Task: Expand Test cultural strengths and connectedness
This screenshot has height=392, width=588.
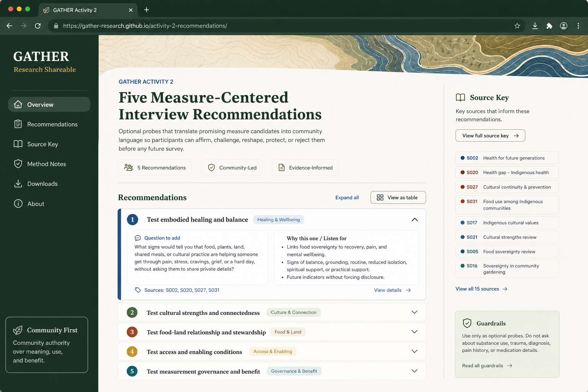Action: pyautogui.click(x=414, y=312)
